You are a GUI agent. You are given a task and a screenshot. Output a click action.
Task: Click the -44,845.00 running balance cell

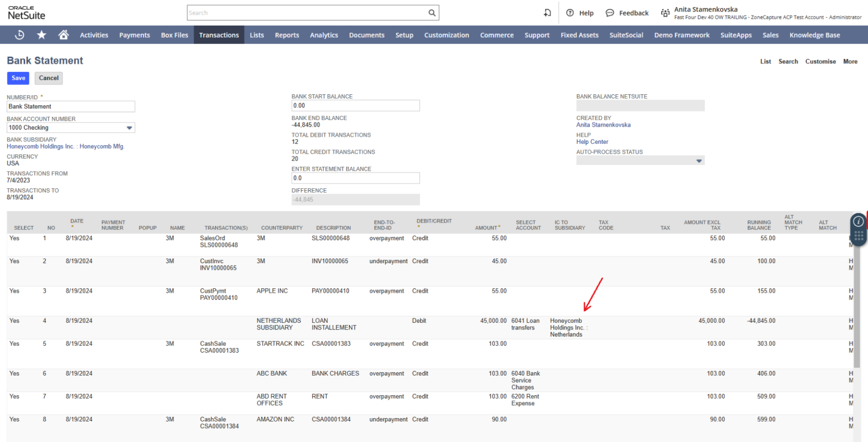[x=761, y=321]
